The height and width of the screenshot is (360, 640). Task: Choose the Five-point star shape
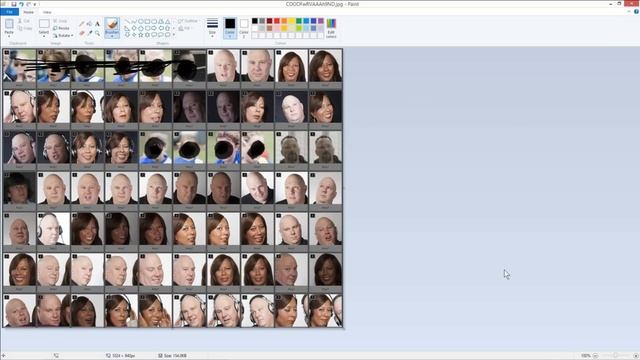pos(140,35)
